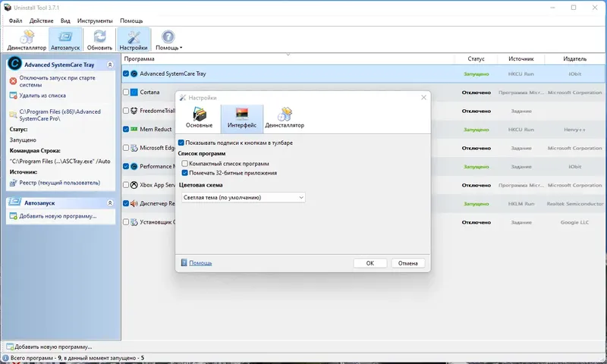Open Реестр (текущий пользователь) link
Image resolution: width=607 pixels, height=364 pixels.
tap(60, 183)
